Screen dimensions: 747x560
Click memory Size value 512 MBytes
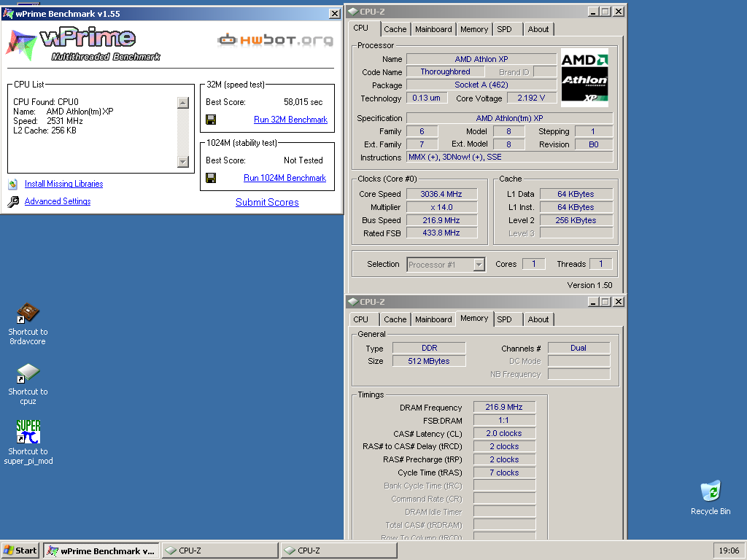pos(429,362)
